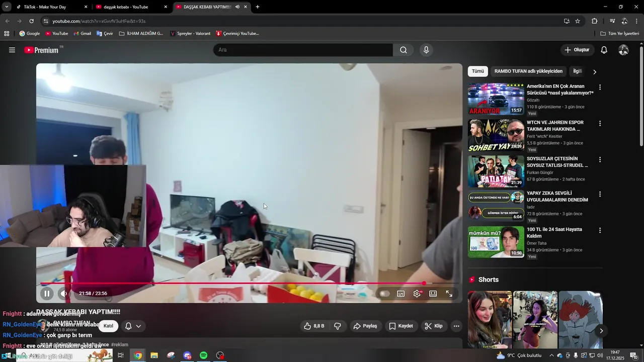644x362 pixels.
Task: Mute the video using the volume icon
Action: click(64, 294)
